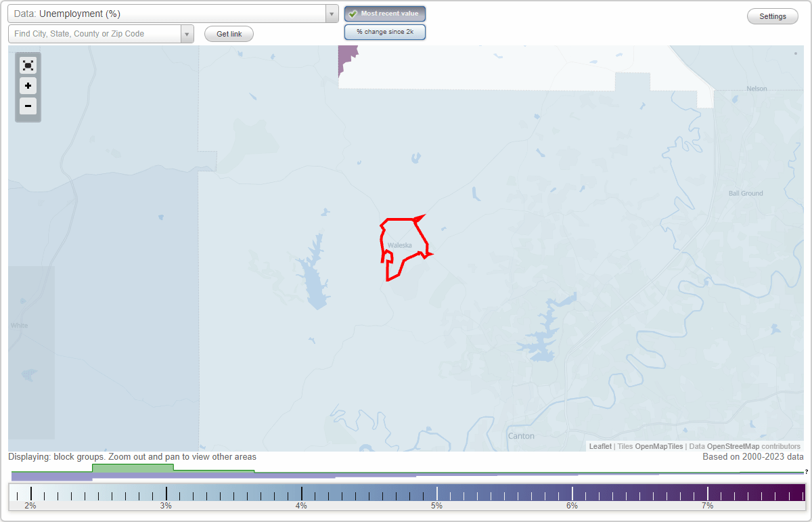812x522 pixels.
Task: Click the 2% mark on the color legend
Action: (x=30, y=505)
